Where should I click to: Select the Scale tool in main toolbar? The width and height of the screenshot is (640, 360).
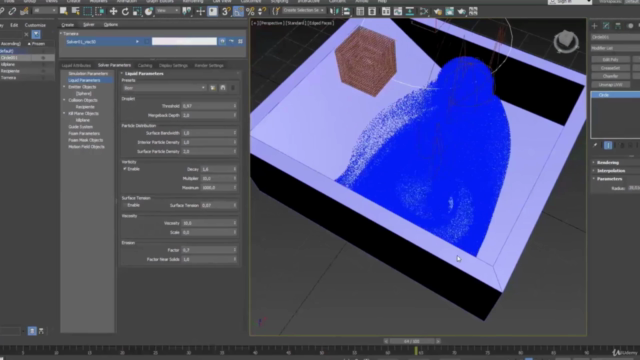(137, 11)
